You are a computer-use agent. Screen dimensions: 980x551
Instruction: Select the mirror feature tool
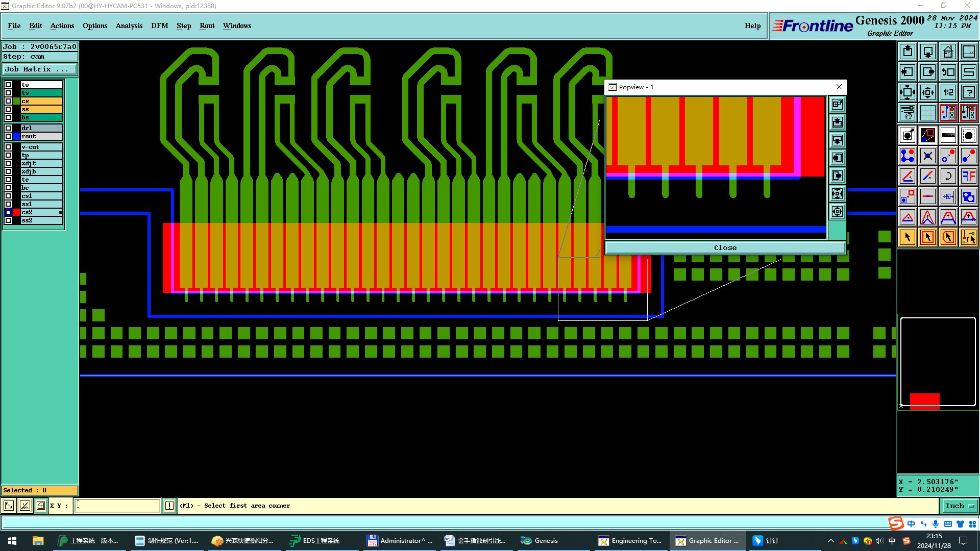968,176
